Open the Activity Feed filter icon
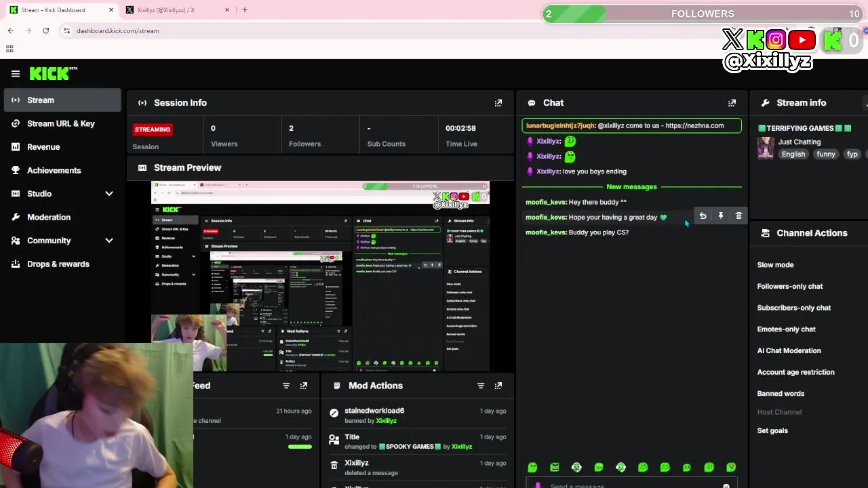Image resolution: width=868 pixels, height=488 pixels. 286,386
